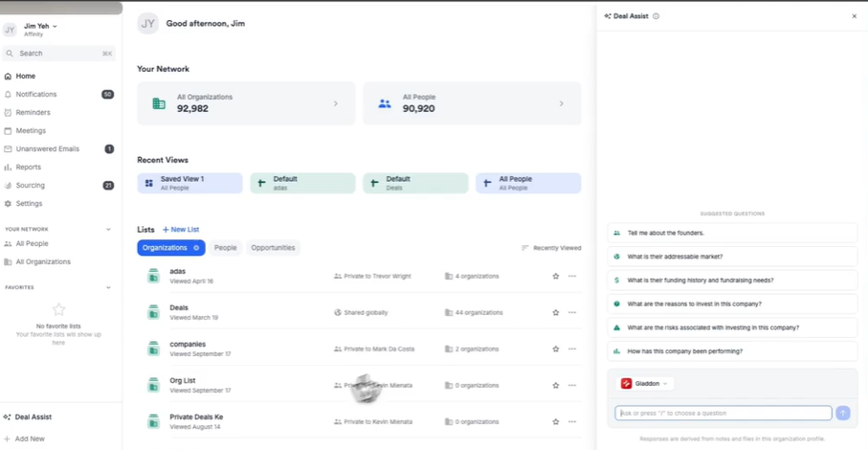The height and width of the screenshot is (450, 868).
Task: Star the Org List
Action: coord(556,385)
